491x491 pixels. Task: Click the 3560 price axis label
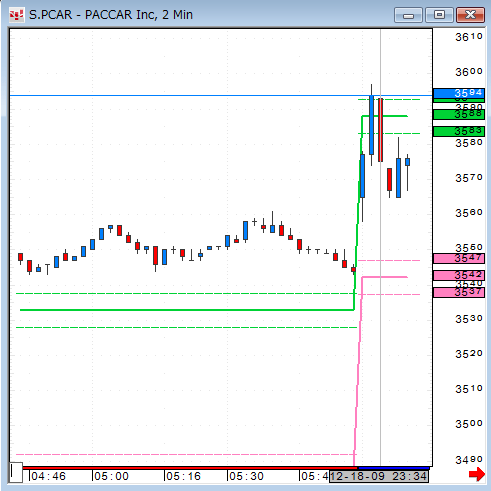(x=469, y=213)
